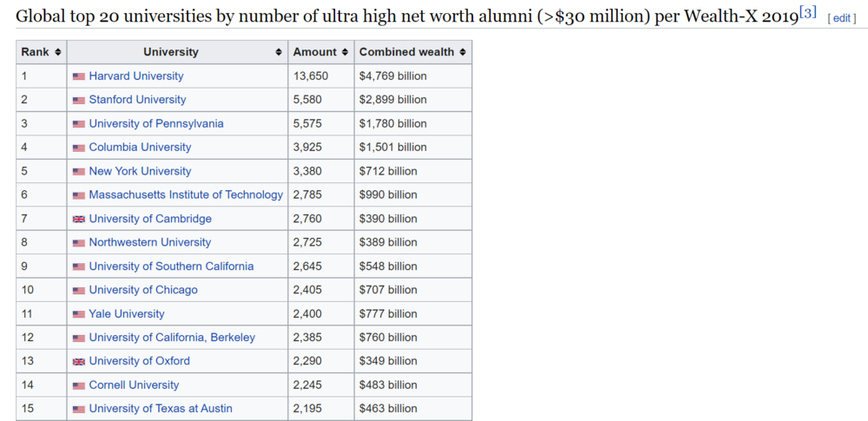The height and width of the screenshot is (421, 868).
Task: Follow the Northwestern University link
Action: point(149,242)
